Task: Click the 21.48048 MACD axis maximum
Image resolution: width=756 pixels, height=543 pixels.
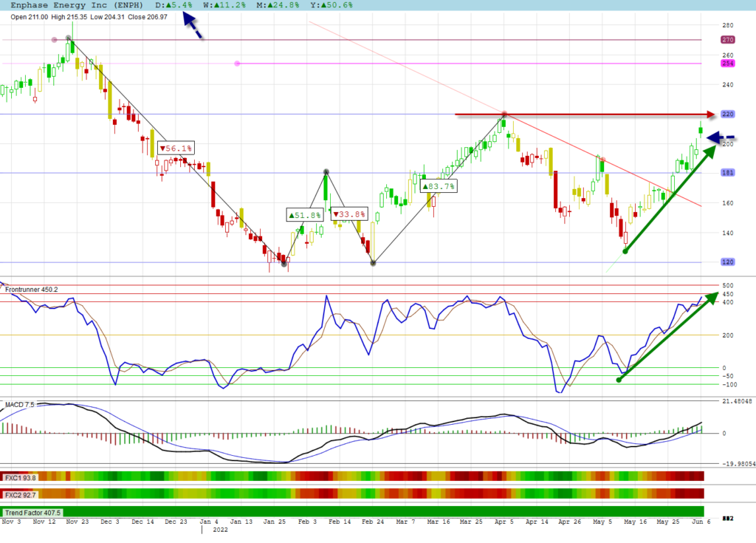Action: (x=737, y=401)
